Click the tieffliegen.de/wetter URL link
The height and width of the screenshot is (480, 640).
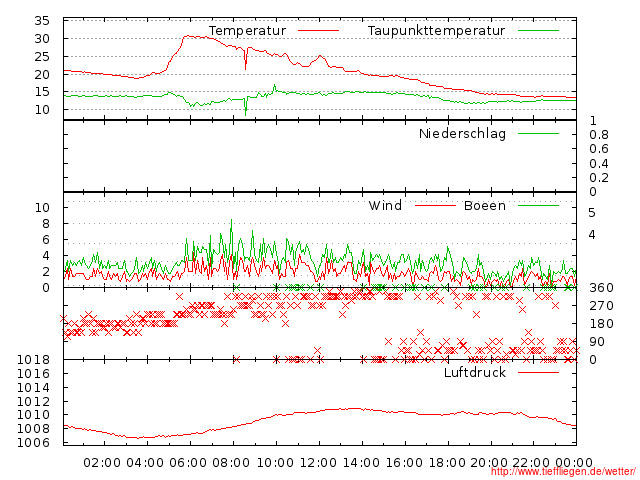pyautogui.click(x=563, y=472)
